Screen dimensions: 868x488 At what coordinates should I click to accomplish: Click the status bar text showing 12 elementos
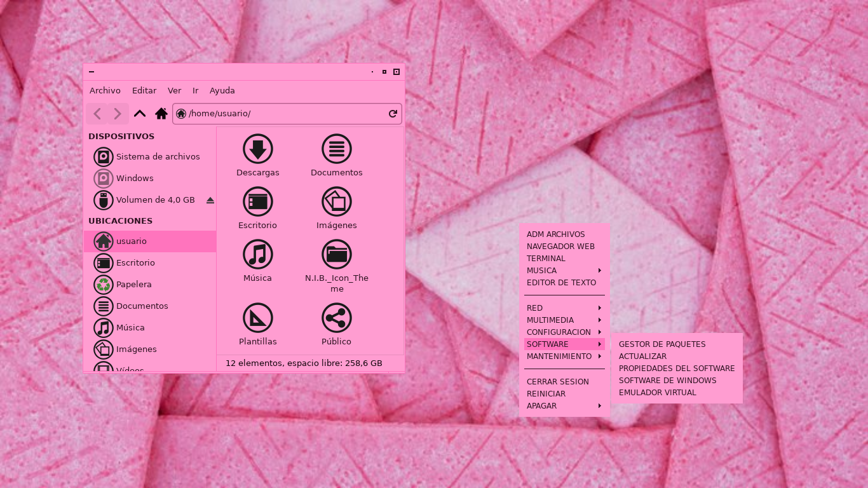pyautogui.click(x=304, y=363)
